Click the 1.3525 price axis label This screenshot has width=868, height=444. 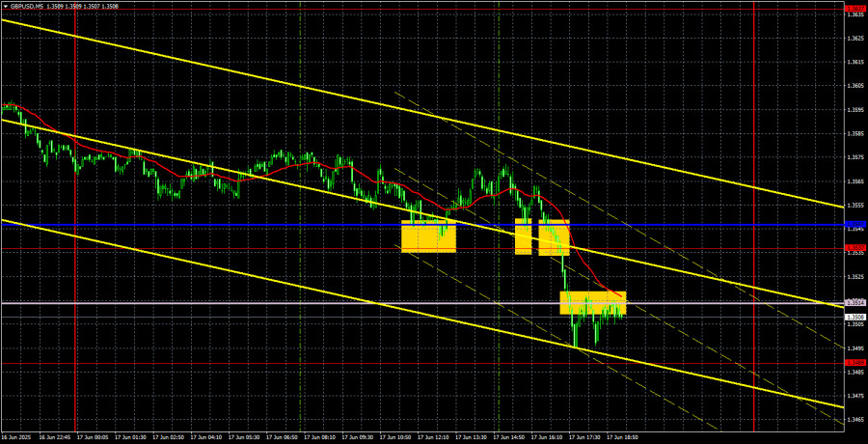[855, 277]
